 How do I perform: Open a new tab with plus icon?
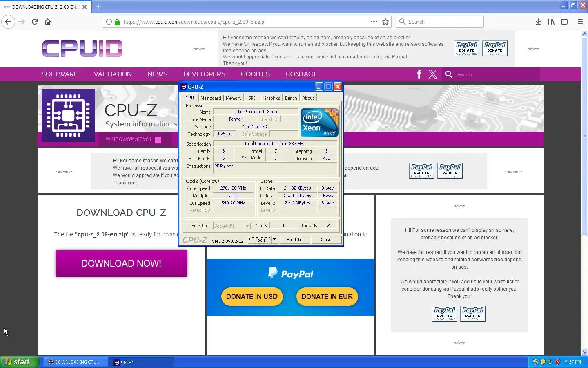(x=98, y=7)
